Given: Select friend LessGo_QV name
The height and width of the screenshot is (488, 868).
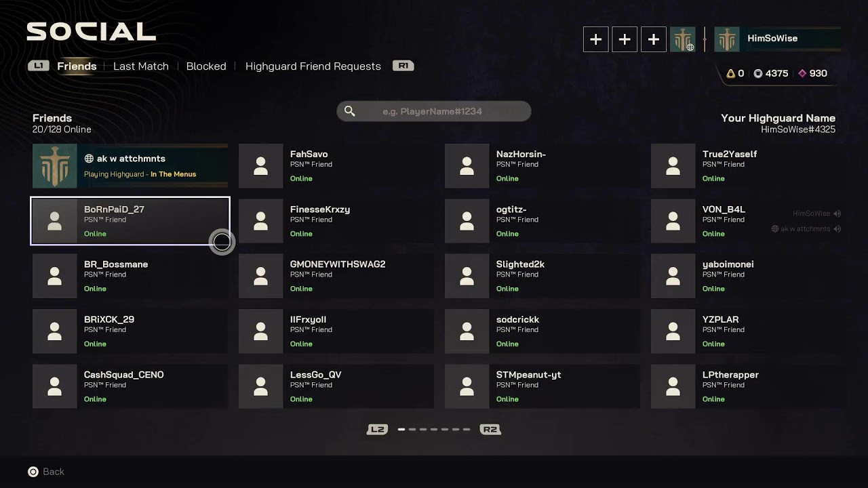Looking at the screenshot, I should point(316,375).
